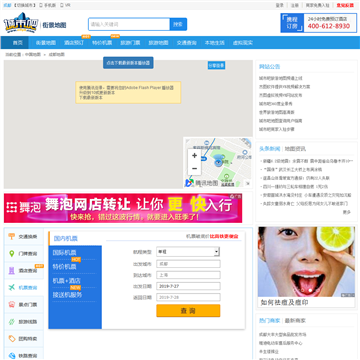Click the 如何祛痘及痘印 ad caption
The height and width of the screenshot is (360, 360).
[x=284, y=303]
